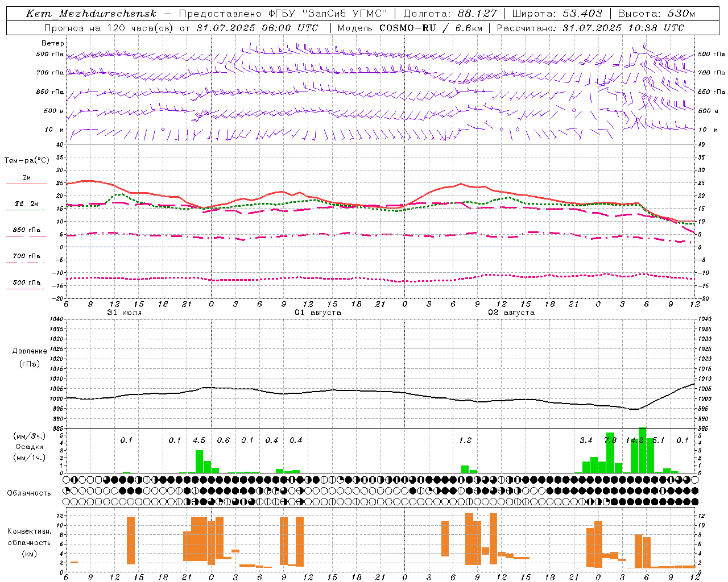
Task: Select the 14.2 precipitation total value
Action: pos(635,440)
